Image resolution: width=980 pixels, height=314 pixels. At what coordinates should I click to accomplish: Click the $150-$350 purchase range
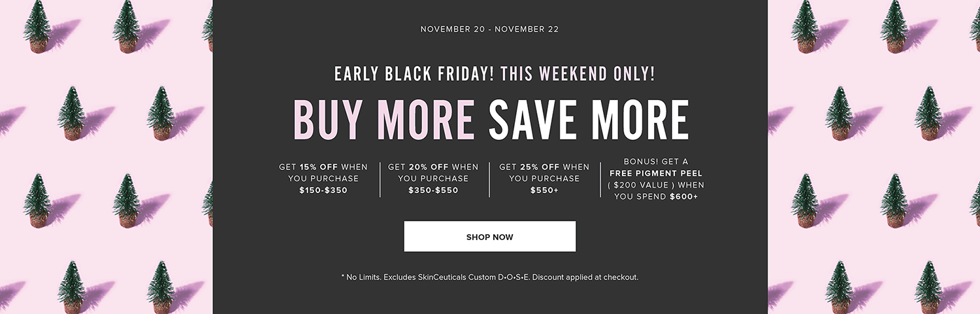(323, 190)
